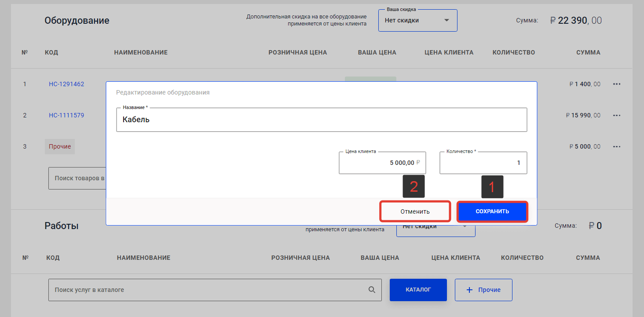Image resolution: width=644 pixels, height=317 pixels.
Task: Click the 'Прочие' tag in row 3
Action: [60, 146]
